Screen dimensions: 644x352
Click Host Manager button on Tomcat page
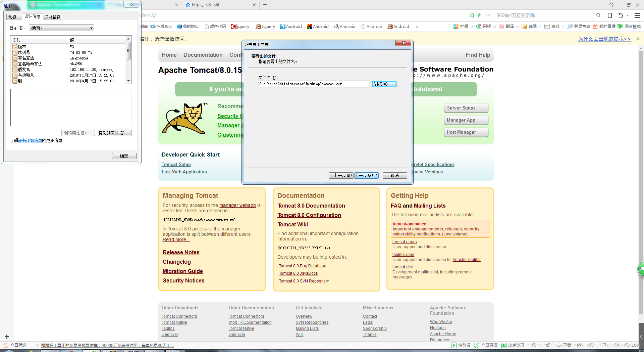(466, 132)
